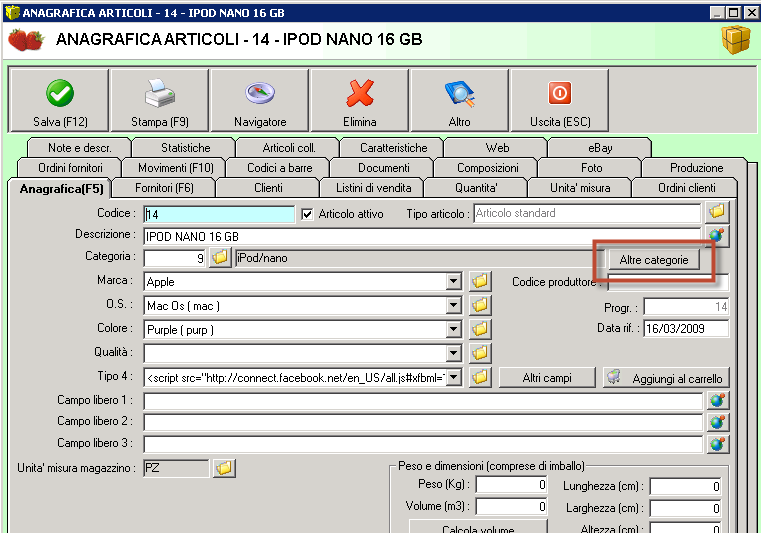Screen dimensions: 761x533
Task: Click the Larghezza (cm) field
Action: pos(685,508)
